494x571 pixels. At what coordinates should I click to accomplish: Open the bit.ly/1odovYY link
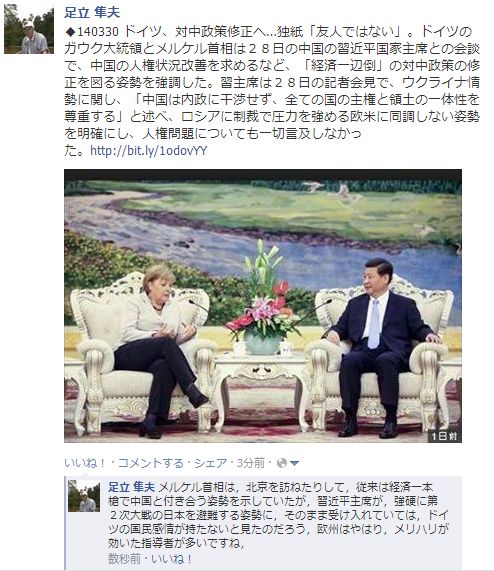click(149, 151)
